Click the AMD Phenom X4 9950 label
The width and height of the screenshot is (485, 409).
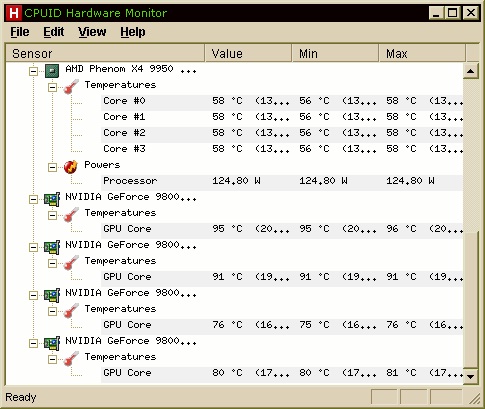(131, 69)
